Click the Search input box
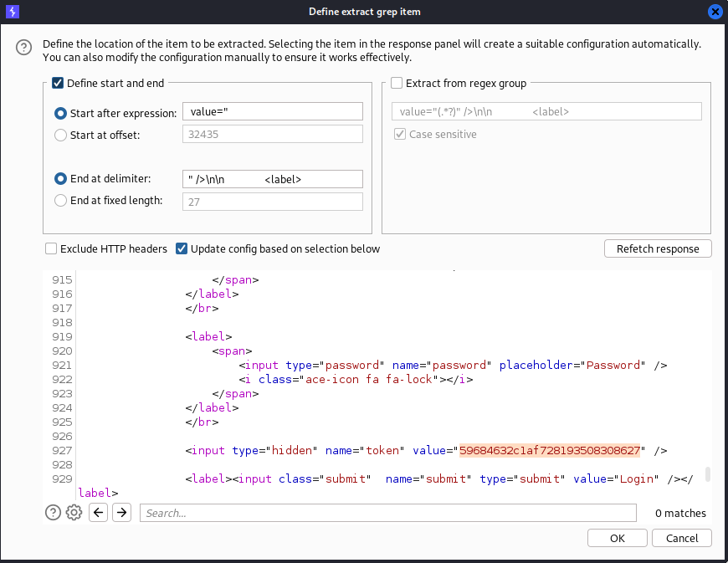This screenshot has height=563, width=728. tap(388, 513)
